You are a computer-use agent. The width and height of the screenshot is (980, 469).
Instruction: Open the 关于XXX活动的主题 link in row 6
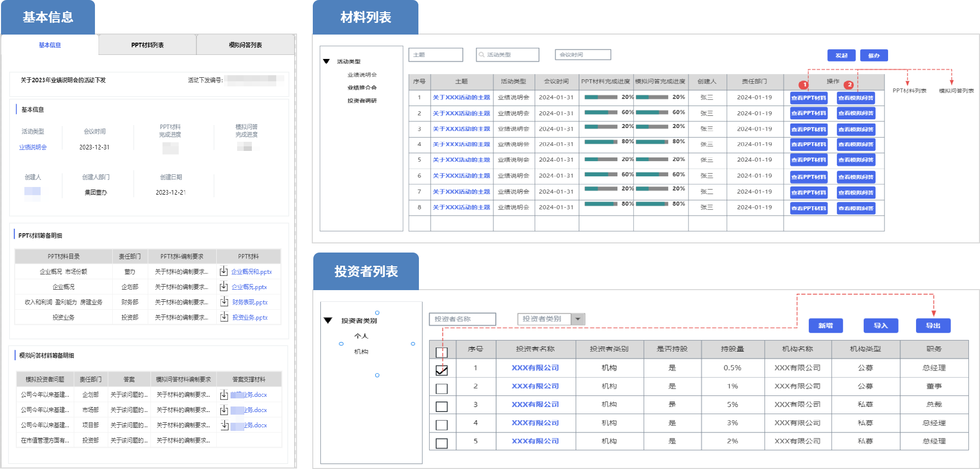pos(462,176)
